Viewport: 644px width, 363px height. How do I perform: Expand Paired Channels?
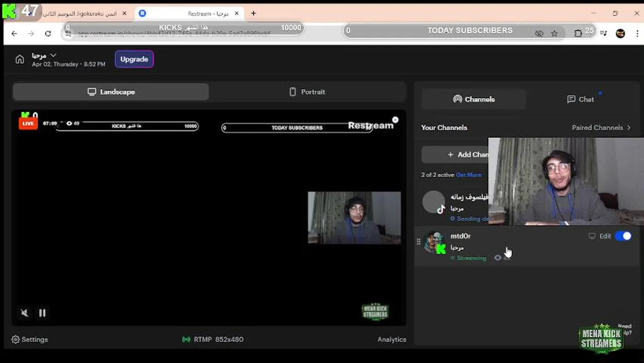(601, 128)
